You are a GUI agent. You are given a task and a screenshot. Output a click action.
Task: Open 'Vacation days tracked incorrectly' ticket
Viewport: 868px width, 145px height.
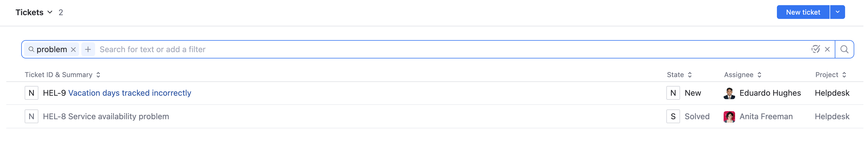tap(130, 93)
